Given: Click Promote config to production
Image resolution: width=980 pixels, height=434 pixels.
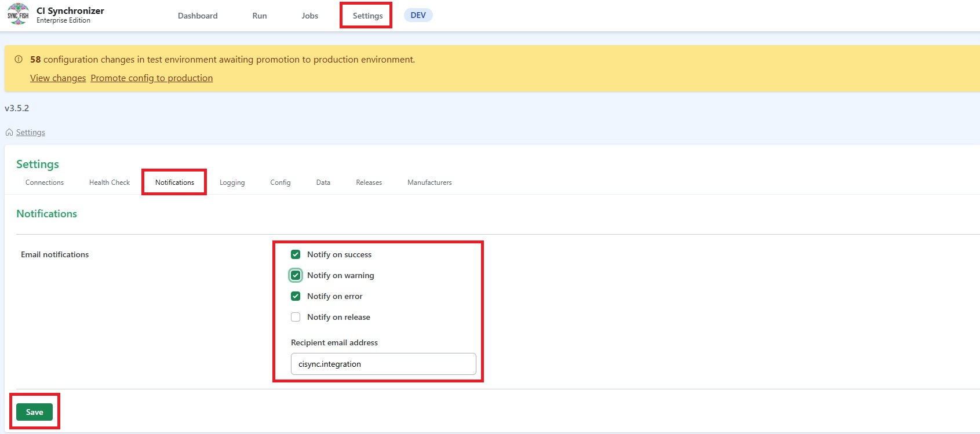Looking at the screenshot, I should pyautogui.click(x=152, y=78).
